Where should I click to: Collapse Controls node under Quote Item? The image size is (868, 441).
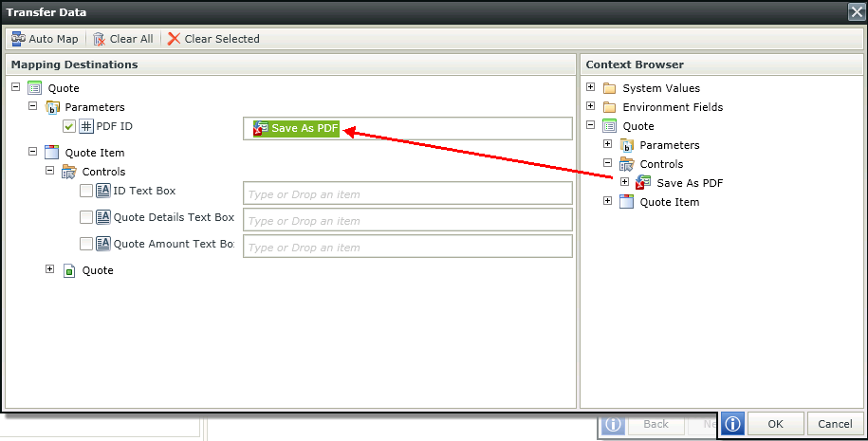pyautogui.click(x=50, y=171)
